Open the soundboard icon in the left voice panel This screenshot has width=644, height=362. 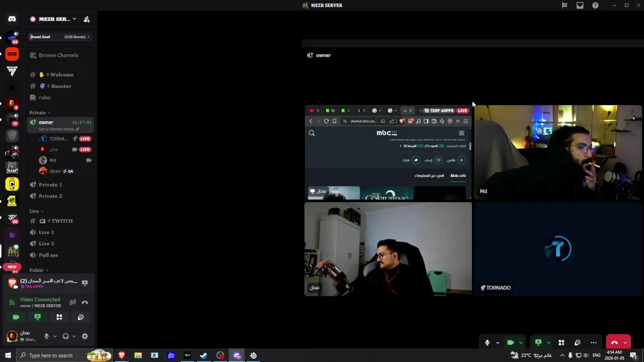click(x=80, y=317)
